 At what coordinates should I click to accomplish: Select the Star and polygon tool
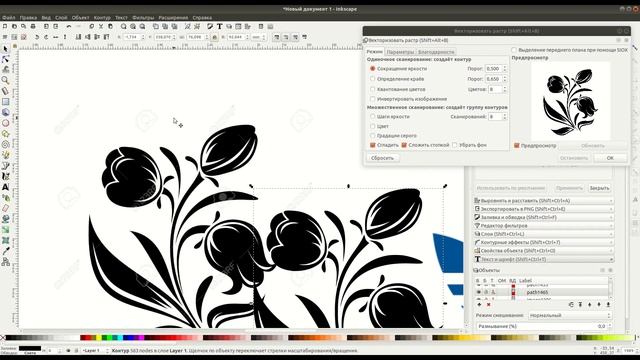pyautogui.click(x=5, y=133)
